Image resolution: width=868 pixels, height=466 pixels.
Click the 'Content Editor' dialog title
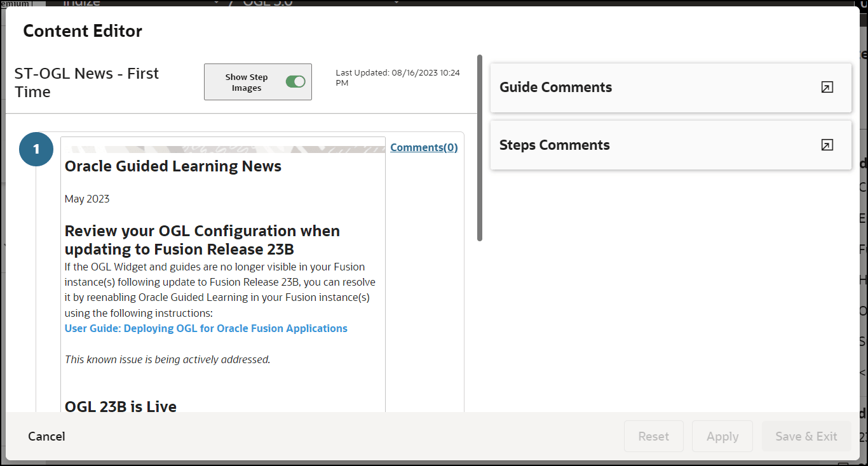(x=83, y=30)
